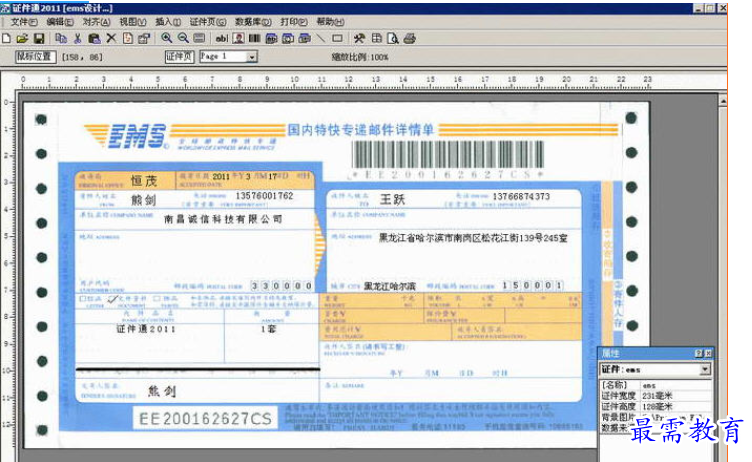Create a new document with the blank-page icon
Viewport: 752px width, 462px height.
point(6,38)
